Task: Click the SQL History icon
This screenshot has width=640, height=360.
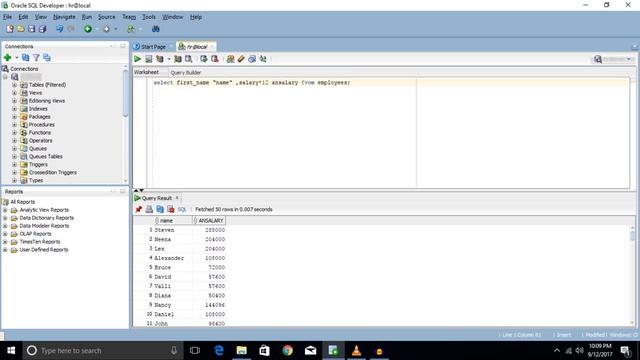Action: point(252,59)
